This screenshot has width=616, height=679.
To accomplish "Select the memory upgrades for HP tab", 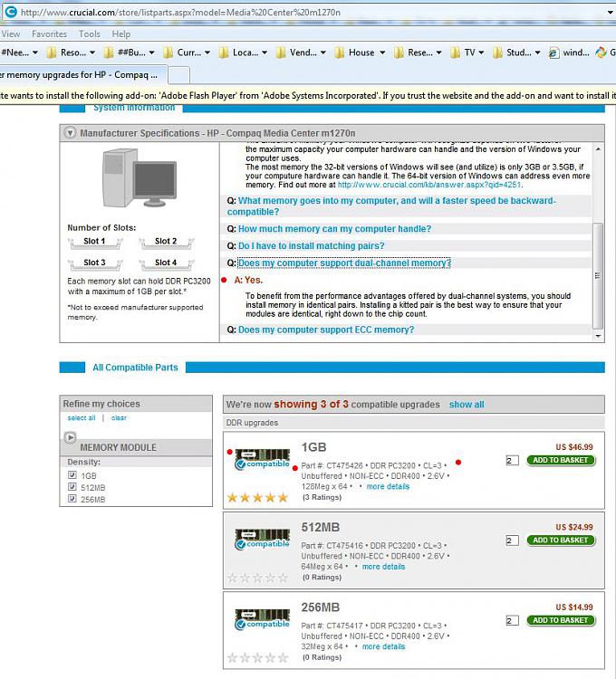I will (82, 75).
